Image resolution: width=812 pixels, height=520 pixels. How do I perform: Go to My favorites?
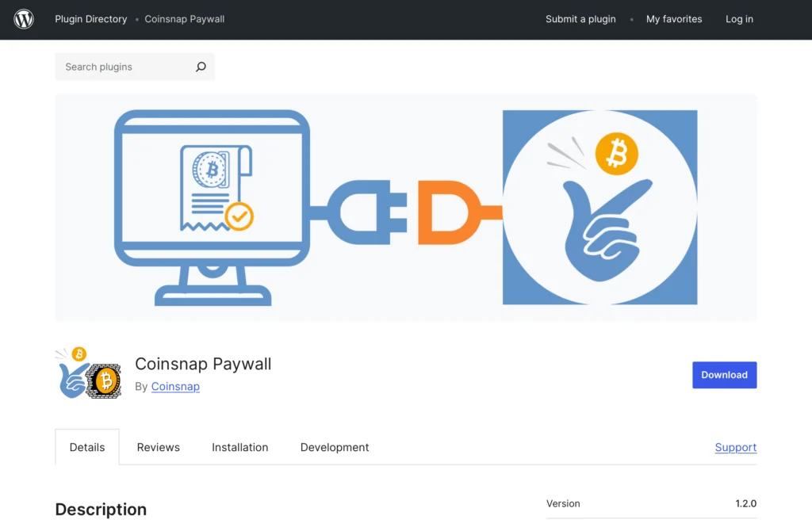click(x=674, y=19)
